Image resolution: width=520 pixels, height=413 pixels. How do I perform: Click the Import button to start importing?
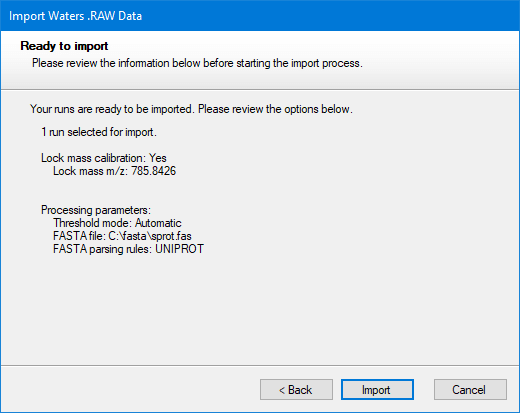coord(377,389)
